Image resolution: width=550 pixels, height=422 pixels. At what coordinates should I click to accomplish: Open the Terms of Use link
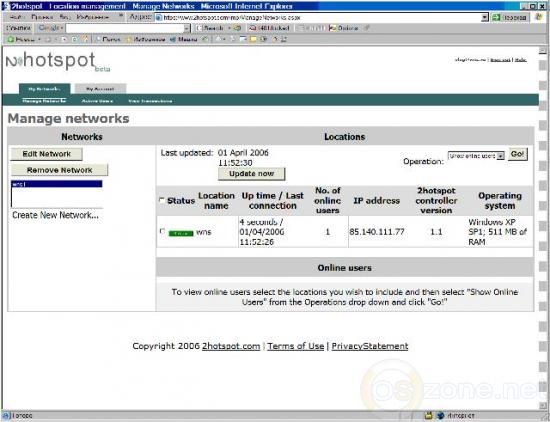296,346
